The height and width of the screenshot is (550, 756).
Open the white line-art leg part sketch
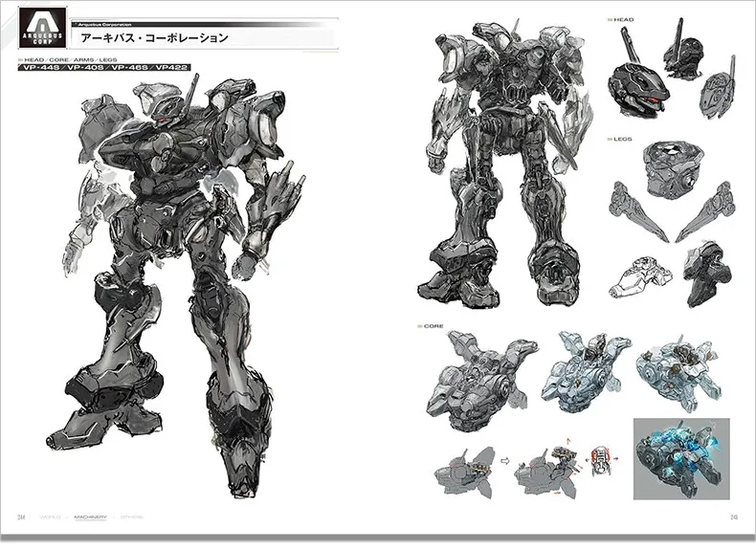tap(640, 276)
